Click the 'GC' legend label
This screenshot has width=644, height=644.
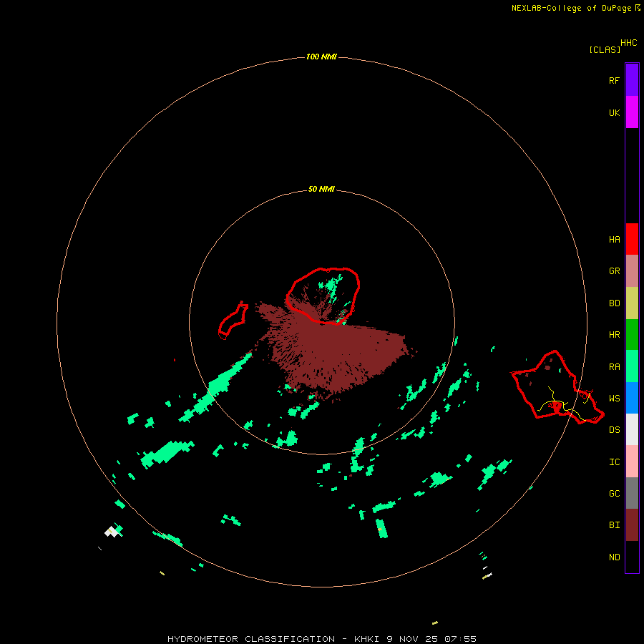[x=614, y=494]
